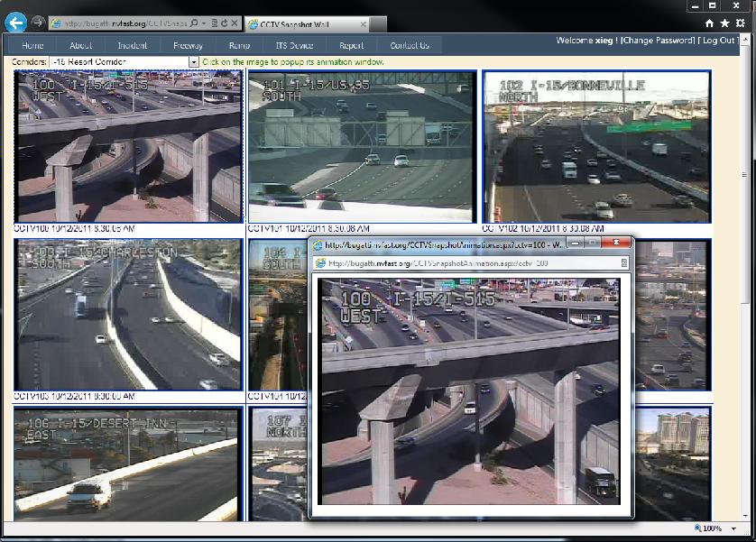The height and width of the screenshot is (542, 756).
Task: Click the CCTV103 timestamp caption text
Action: point(74,396)
